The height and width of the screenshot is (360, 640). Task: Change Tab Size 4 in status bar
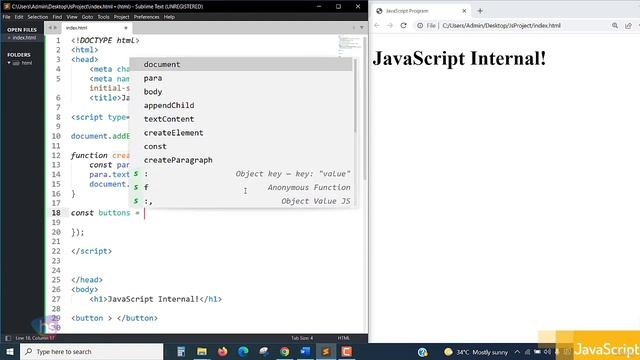[x=302, y=338]
